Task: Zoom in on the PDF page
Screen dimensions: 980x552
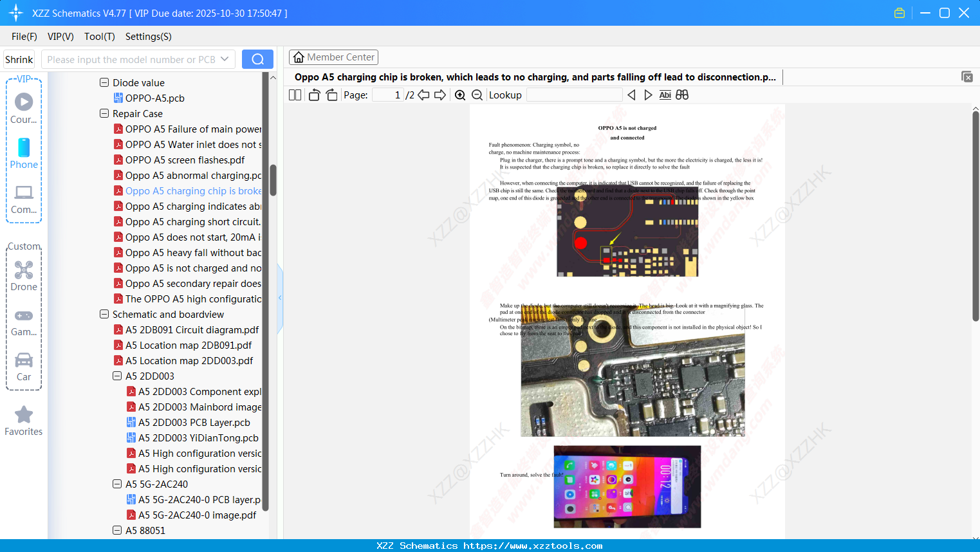Action: point(460,95)
